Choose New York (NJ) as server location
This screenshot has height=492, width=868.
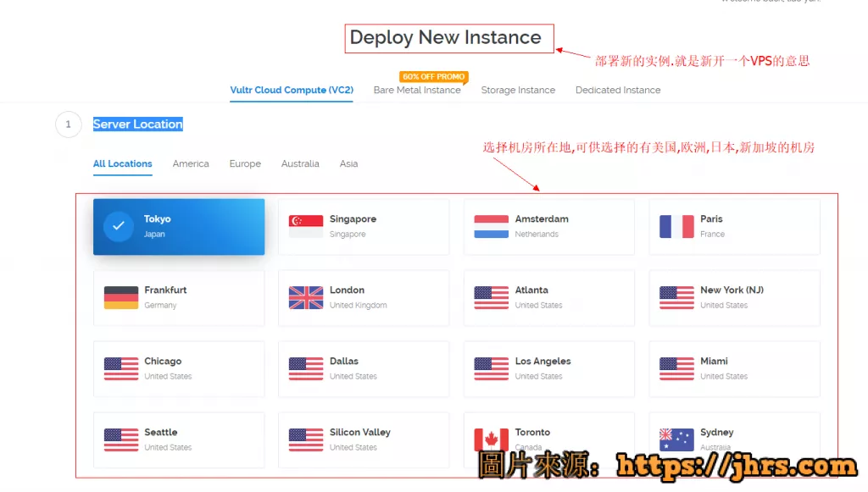[735, 298]
